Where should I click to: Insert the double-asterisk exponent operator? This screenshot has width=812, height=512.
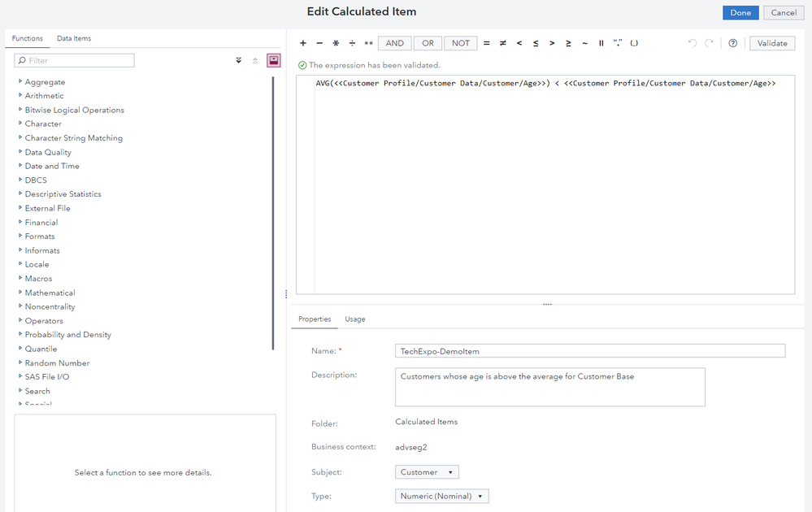tap(368, 44)
